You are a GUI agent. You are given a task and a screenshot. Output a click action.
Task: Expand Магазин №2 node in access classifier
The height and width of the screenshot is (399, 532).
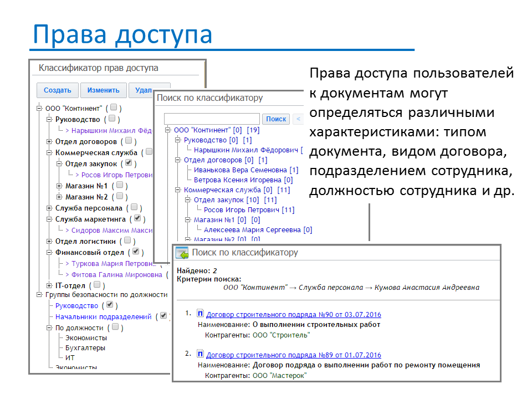pos(59,197)
